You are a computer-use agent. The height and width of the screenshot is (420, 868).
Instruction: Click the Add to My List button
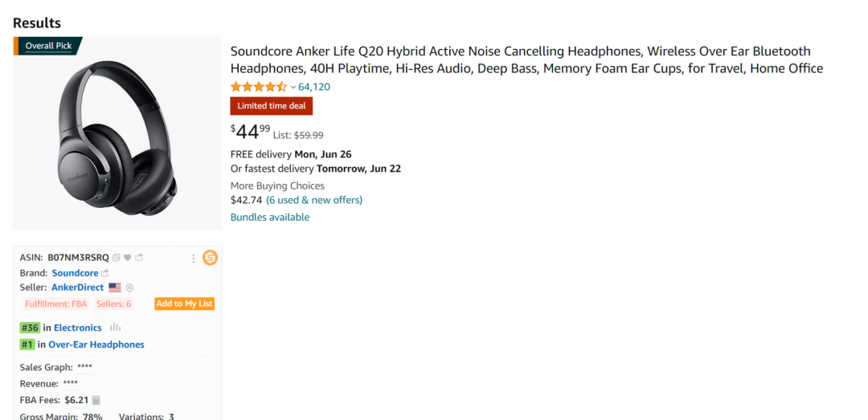pos(184,304)
